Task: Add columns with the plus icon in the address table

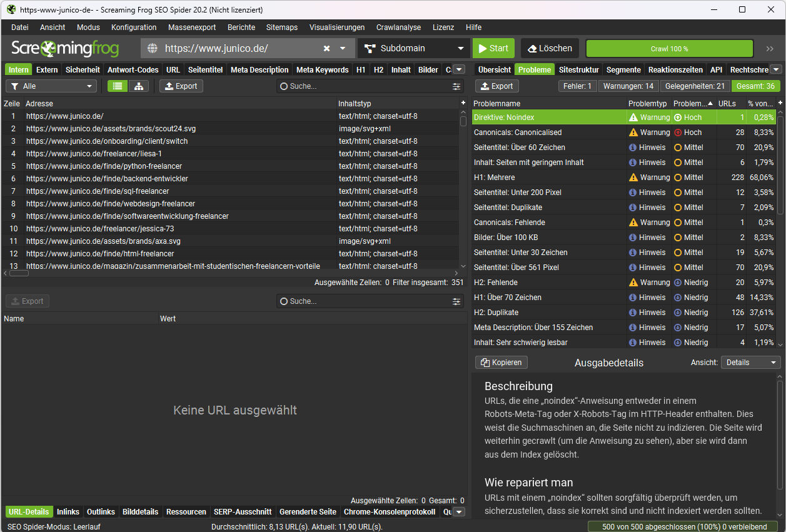Action: pyautogui.click(x=463, y=103)
